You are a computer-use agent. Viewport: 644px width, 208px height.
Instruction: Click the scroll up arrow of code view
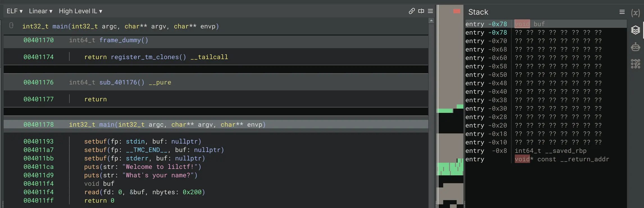431,21
